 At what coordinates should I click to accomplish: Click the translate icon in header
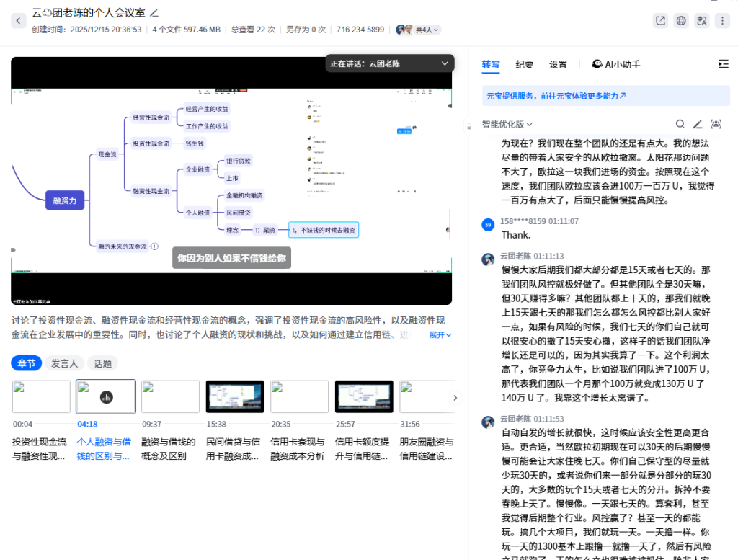pos(701,21)
